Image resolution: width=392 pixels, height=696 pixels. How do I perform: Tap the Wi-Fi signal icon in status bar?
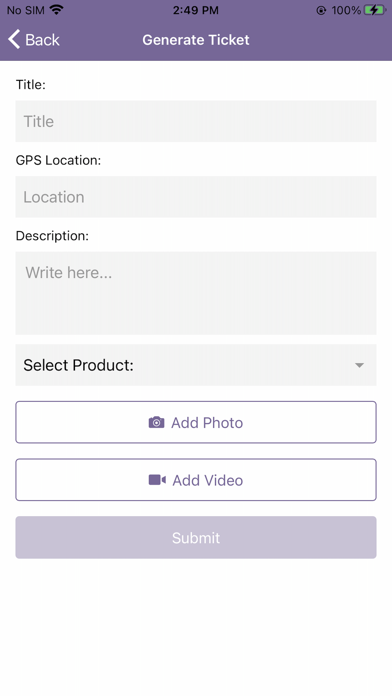click(x=56, y=10)
